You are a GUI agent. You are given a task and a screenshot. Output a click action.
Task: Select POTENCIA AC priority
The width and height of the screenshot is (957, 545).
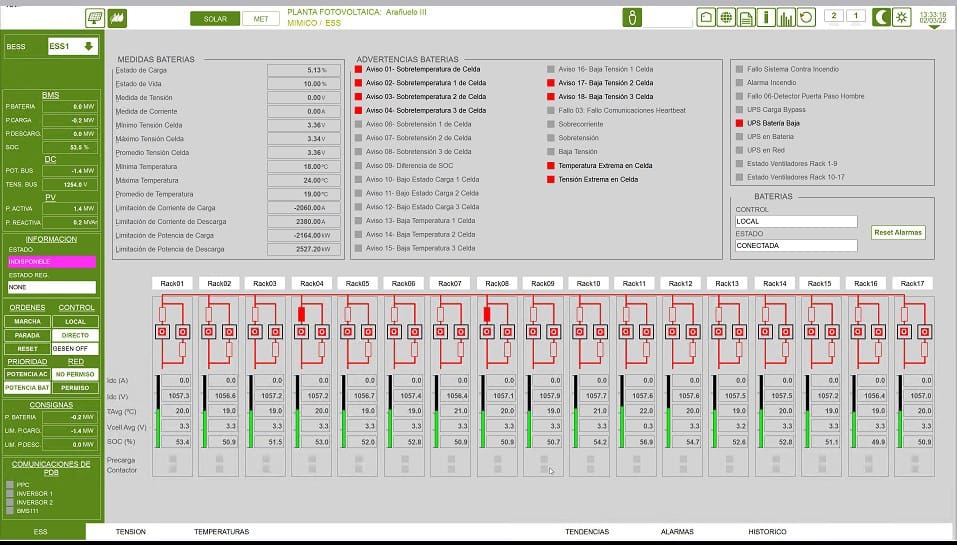[26, 373]
